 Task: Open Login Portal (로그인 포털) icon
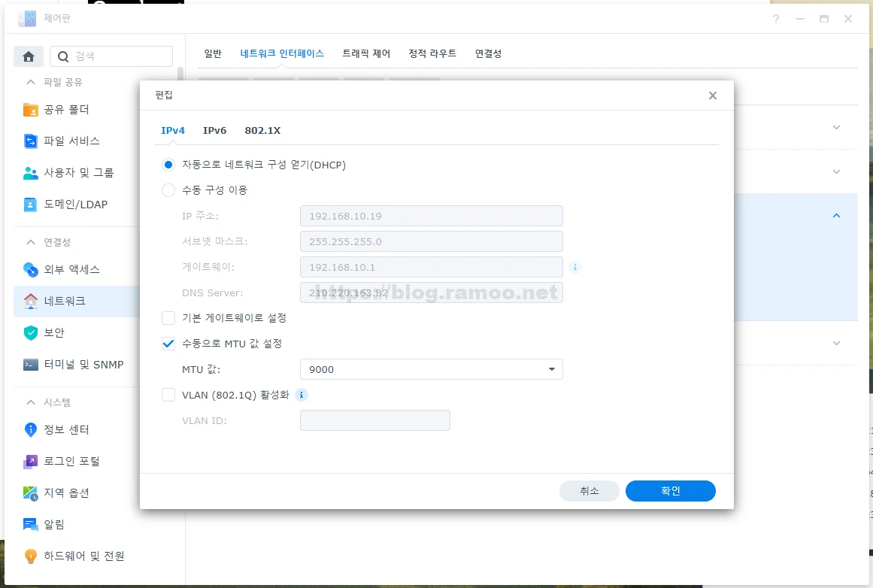(x=31, y=461)
